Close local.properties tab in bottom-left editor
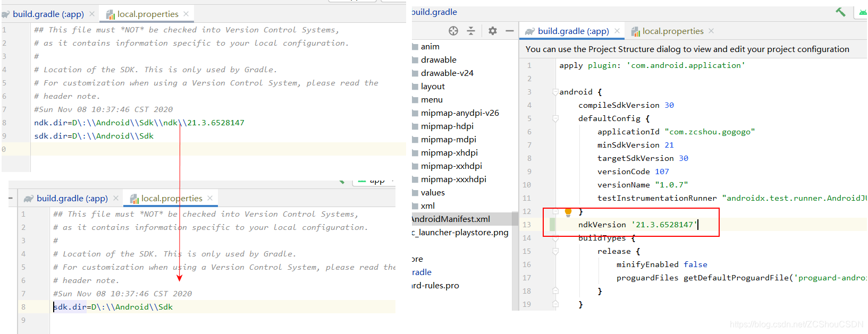Image resolution: width=868 pixels, height=334 pixels. tap(210, 198)
